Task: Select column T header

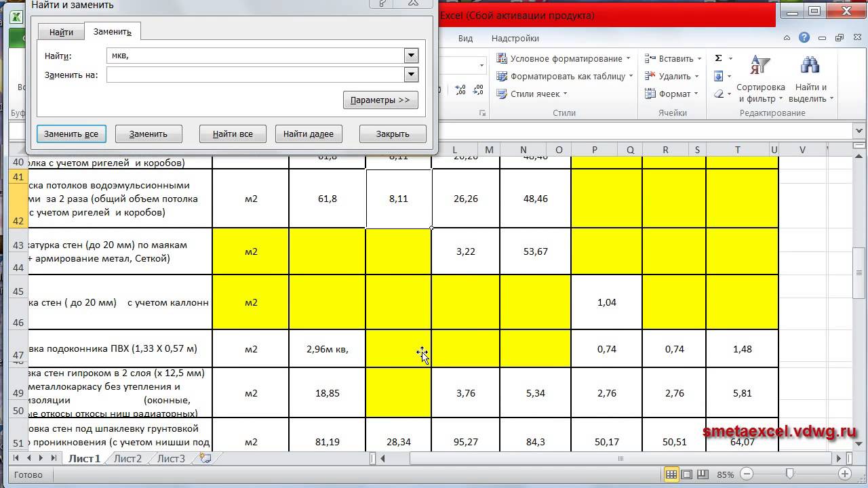Action: click(x=737, y=150)
